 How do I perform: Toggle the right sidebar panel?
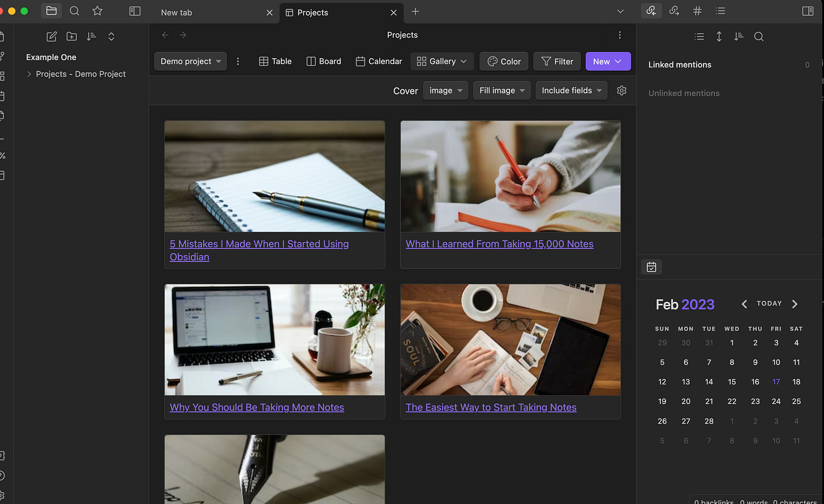[x=808, y=11]
